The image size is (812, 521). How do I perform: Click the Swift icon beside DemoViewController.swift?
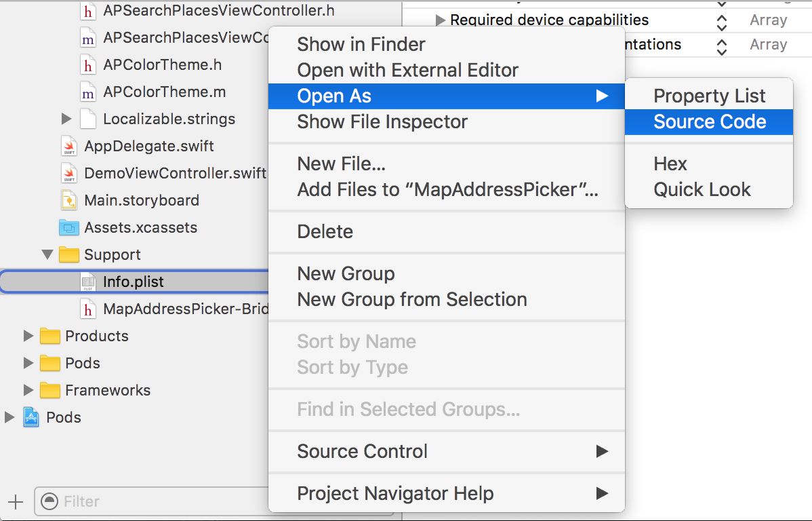pos(68,174)
